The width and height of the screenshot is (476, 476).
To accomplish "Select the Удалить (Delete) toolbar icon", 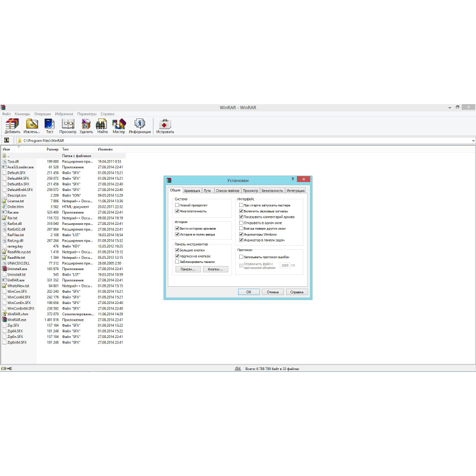I will point(86,124).
